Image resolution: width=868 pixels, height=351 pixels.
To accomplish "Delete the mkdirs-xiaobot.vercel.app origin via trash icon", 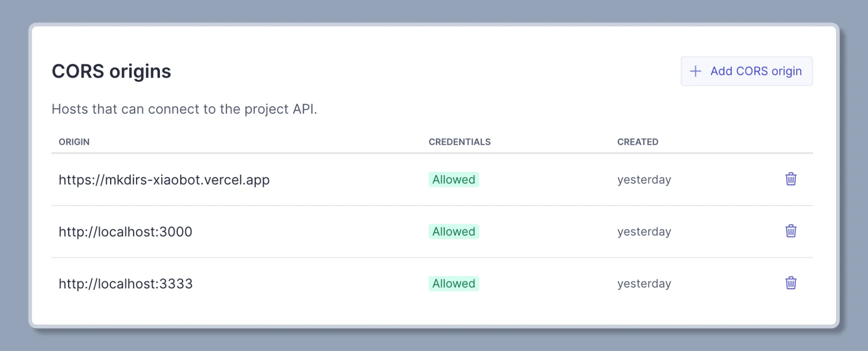I will pyautogui.click(x=791, y=179).
